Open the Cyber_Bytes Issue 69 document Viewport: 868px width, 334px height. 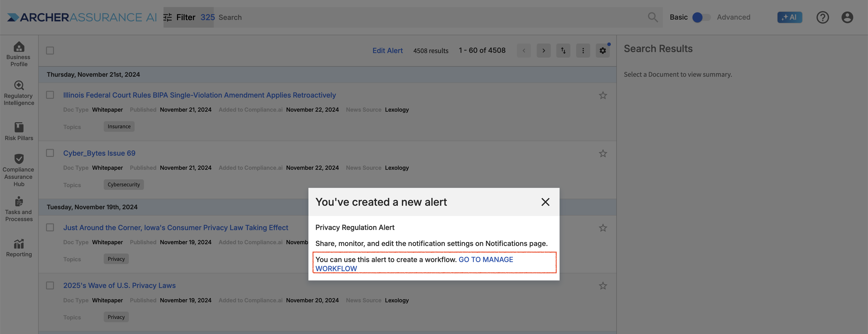tap(99, 153)
